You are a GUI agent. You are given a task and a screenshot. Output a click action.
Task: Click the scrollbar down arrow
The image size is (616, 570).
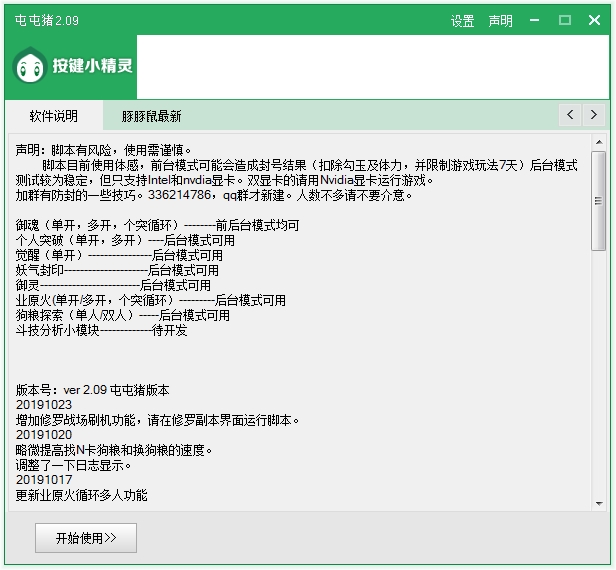click(x=598, y=502)
